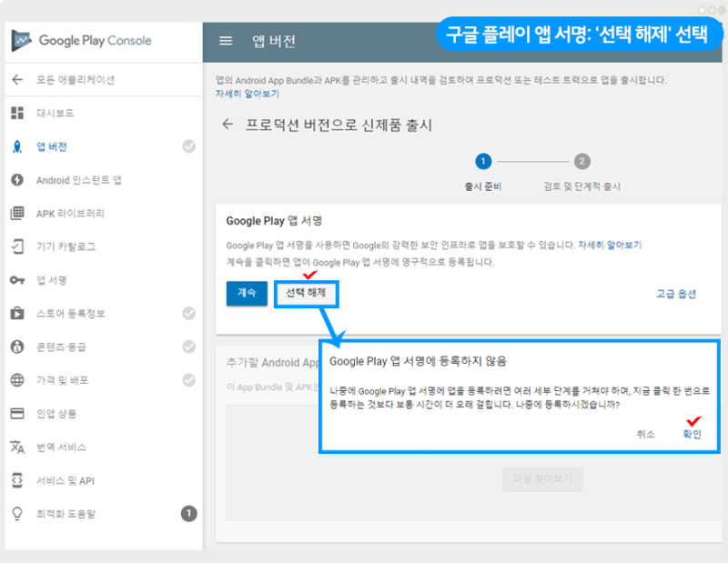
Task: Go back to 모든 애플리케이션 via the arrow
Action: [17, 80]
